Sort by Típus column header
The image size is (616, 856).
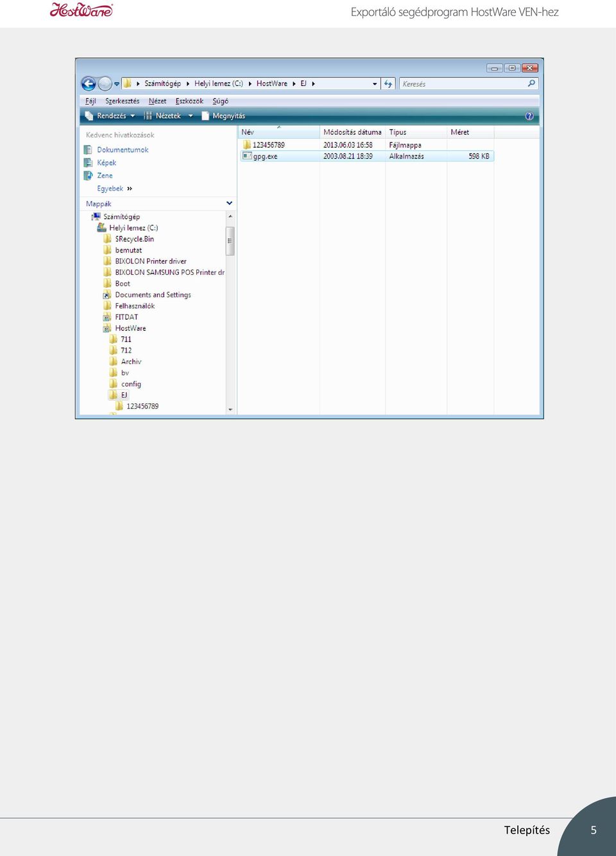click(416, 132)
